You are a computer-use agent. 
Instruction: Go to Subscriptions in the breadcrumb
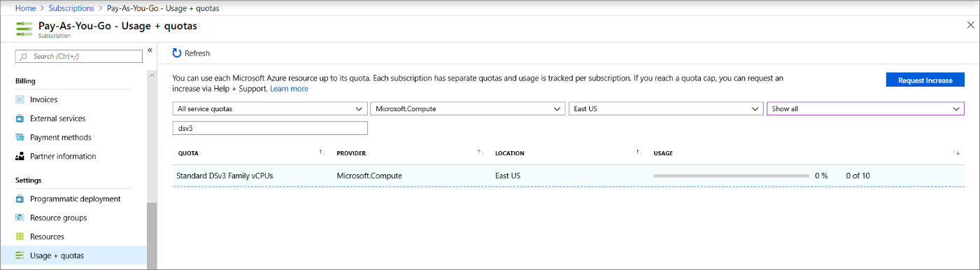[71, 8]
